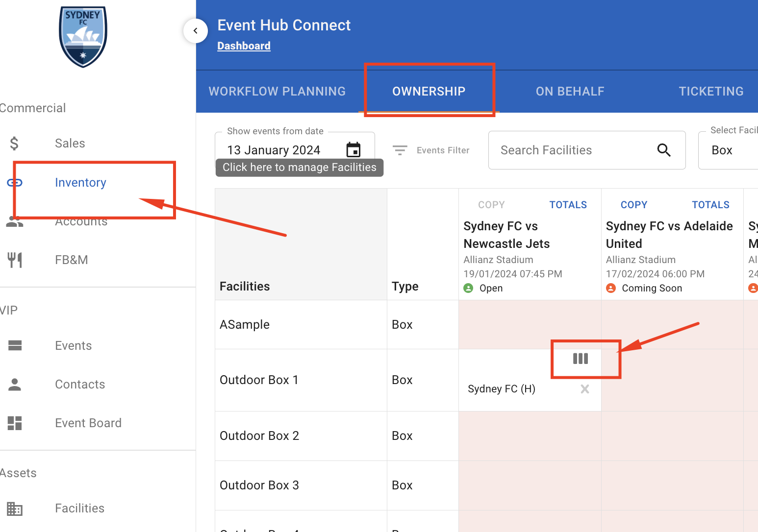Click the search magnifier icon
The height and width of the screenshot is (532, 758).
click(x=664, y=150)
